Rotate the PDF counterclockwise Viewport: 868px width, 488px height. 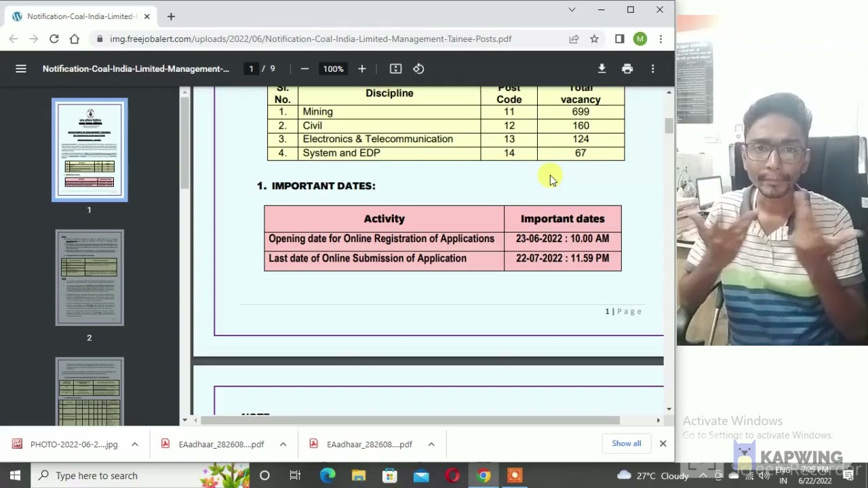pos(418,68)
